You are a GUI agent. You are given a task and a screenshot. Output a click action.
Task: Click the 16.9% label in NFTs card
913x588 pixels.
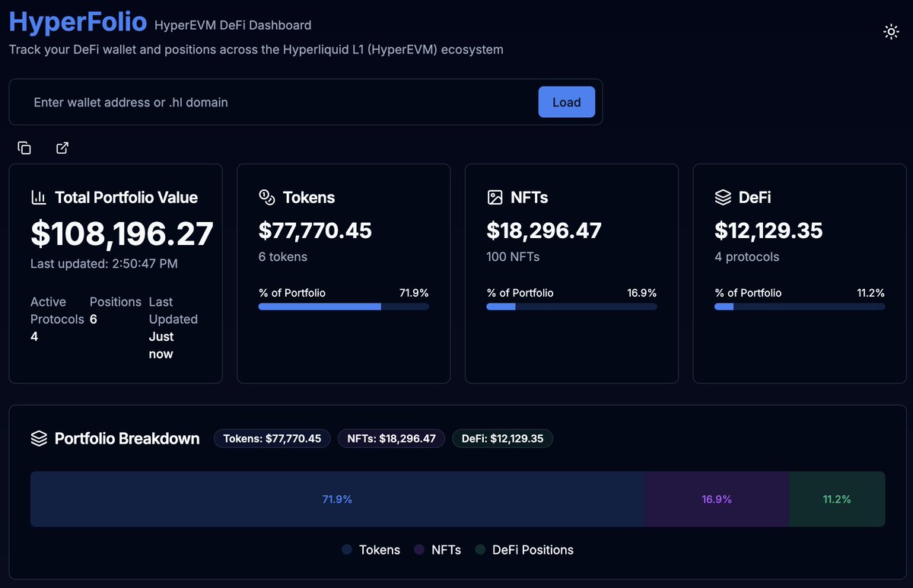click(x=642, y=293)
